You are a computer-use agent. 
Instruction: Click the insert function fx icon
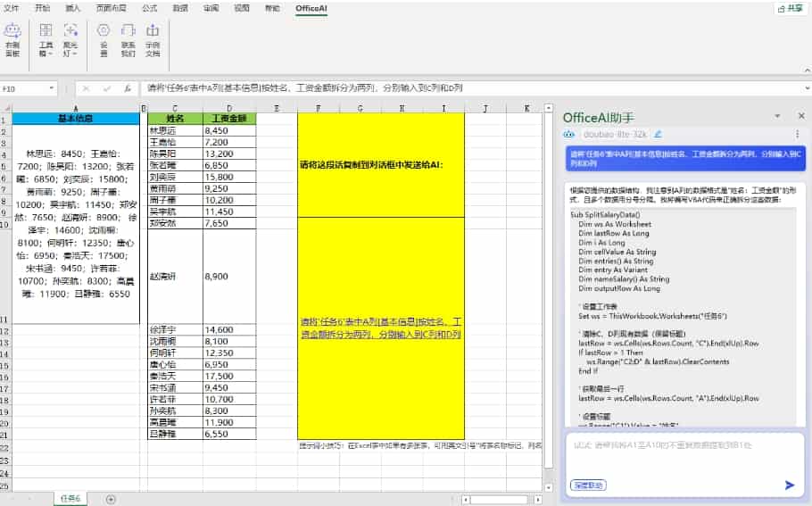coord(127,88)
